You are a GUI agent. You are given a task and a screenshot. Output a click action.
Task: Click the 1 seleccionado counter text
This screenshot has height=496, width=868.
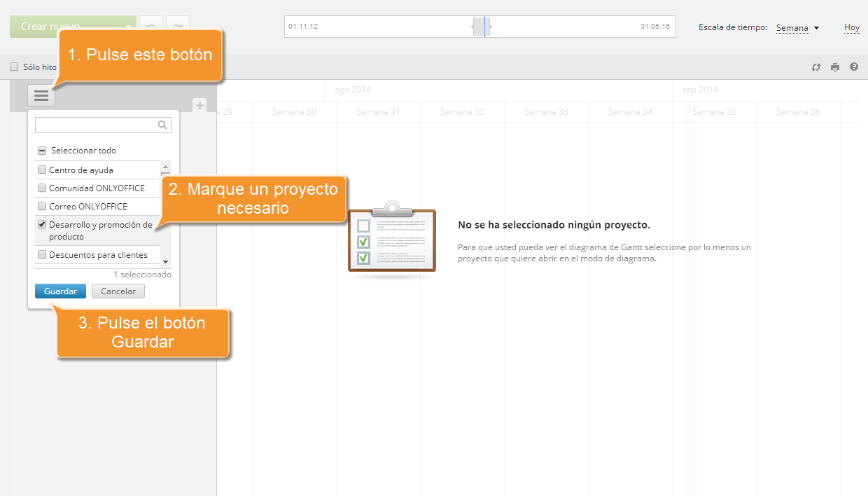[142, 275]
